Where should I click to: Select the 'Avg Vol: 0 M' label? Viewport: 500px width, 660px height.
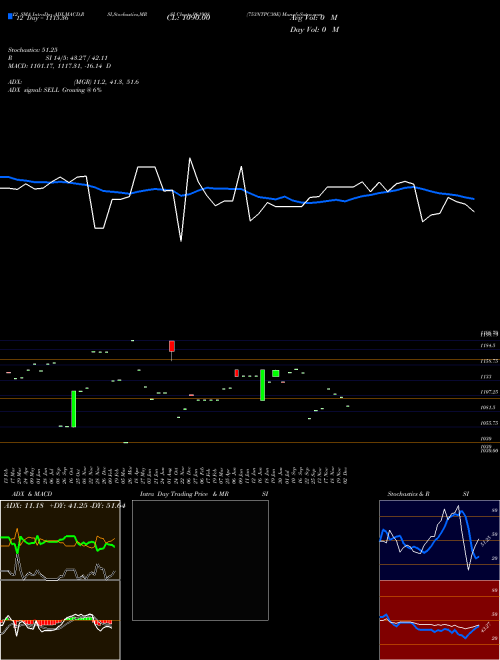pos(314,18)
